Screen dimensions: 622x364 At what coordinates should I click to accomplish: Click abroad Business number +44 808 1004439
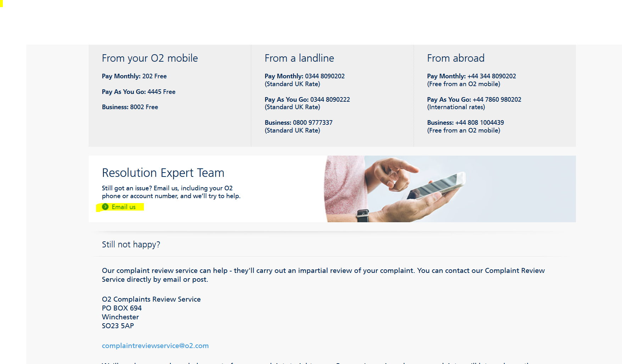(480, 123)
